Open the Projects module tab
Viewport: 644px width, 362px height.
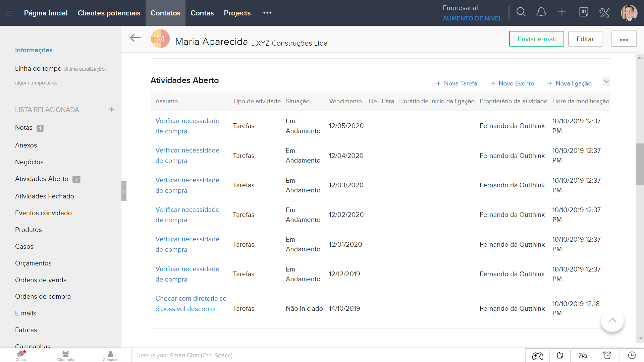pos(237,13)
